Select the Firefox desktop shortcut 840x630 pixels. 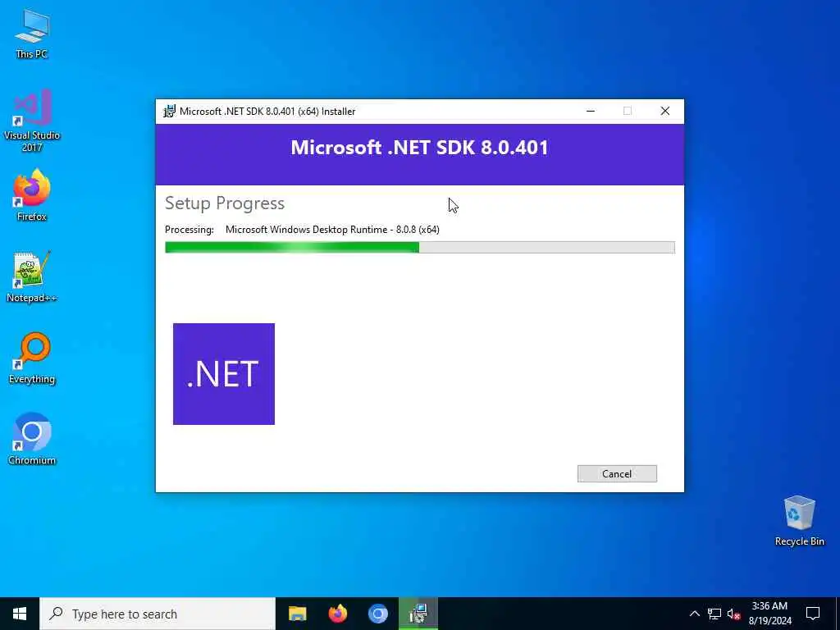(x=32, y=195)
